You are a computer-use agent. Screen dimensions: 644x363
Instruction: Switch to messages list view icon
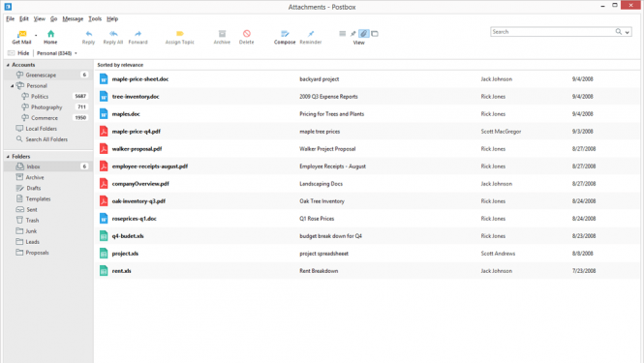pos(342,34)
